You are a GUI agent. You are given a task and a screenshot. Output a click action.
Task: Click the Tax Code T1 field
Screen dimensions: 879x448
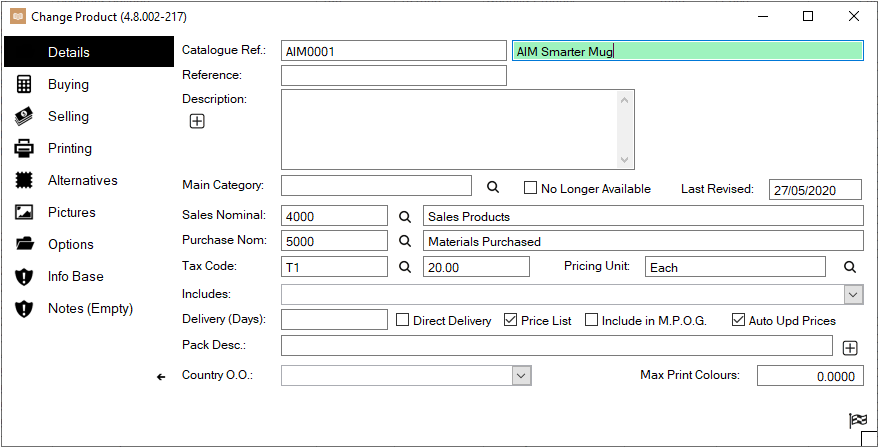334,266
